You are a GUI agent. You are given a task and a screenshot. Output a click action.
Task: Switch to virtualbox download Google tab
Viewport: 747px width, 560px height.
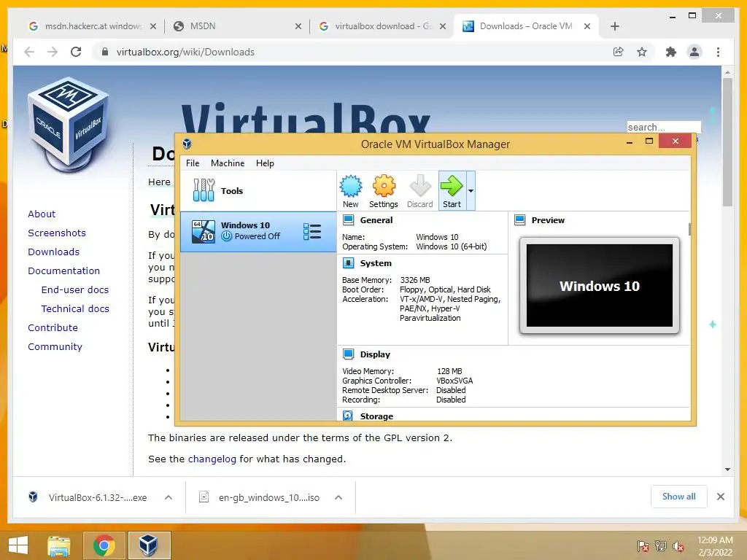(x=382, y=26)
